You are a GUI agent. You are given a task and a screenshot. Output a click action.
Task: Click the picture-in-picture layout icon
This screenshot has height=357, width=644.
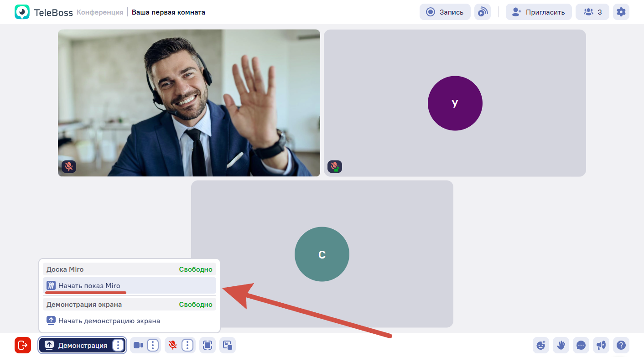point(228,345)
